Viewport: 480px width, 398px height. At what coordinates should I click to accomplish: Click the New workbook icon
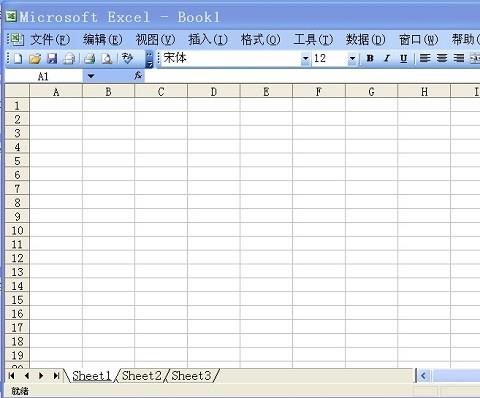point(18,59)
